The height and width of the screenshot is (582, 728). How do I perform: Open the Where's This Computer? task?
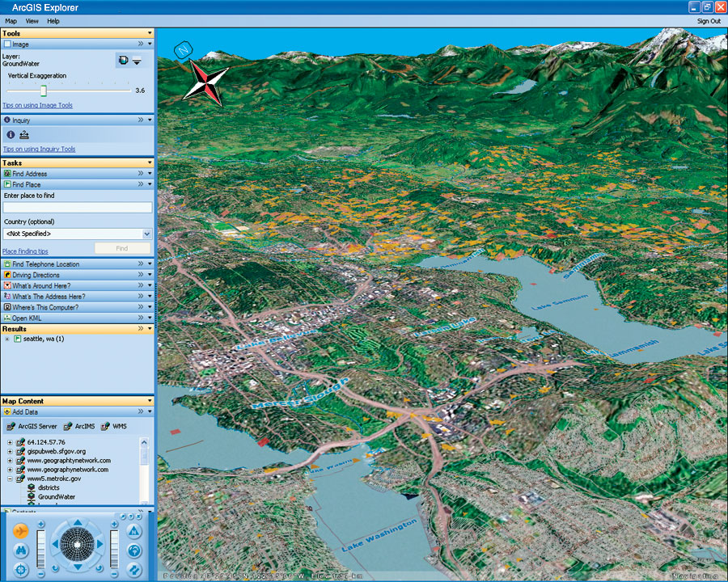(x=45, y=307)
